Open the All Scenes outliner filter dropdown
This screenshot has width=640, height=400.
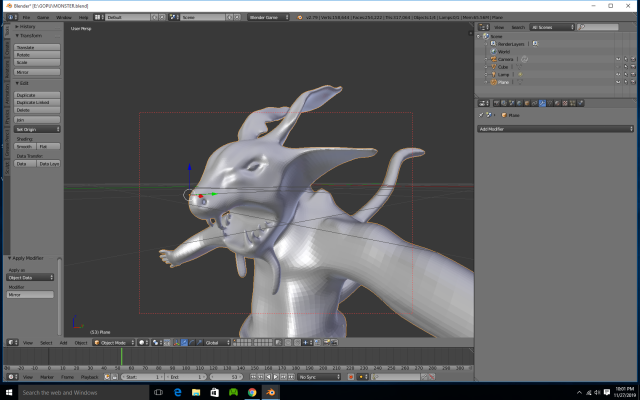coord(552,27)
